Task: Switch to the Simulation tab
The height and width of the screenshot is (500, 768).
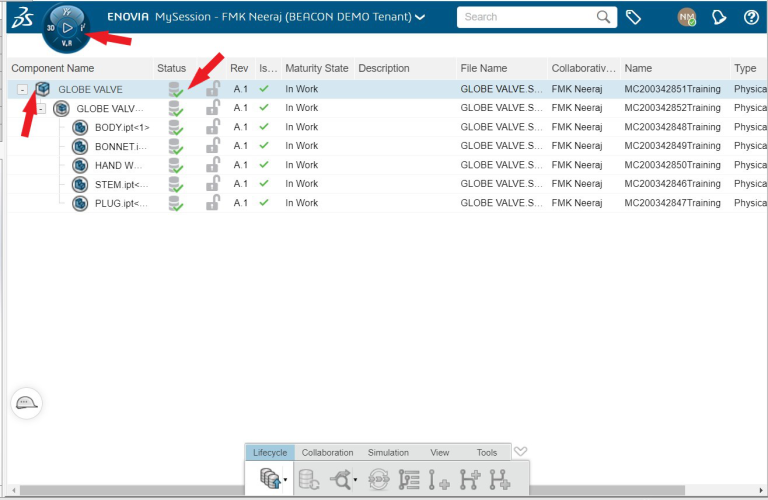Action: 388,452
